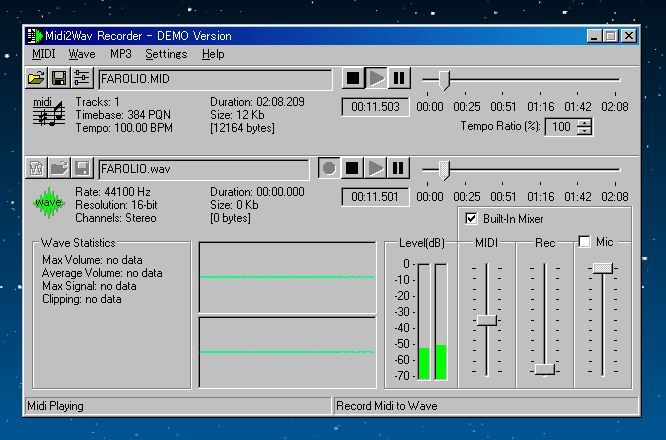Pause the wave recorder
The width and height of the screenshot is (666, 440).
tap(399, 167)
